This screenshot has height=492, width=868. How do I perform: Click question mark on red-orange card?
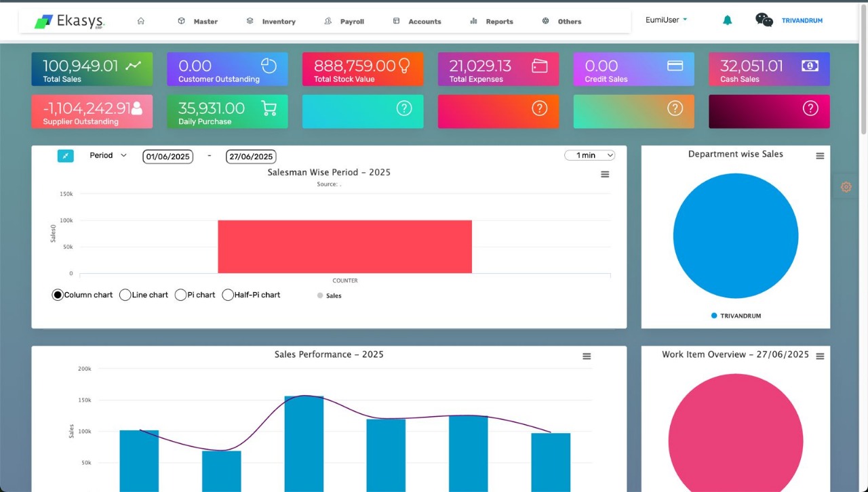pos(540,108)
